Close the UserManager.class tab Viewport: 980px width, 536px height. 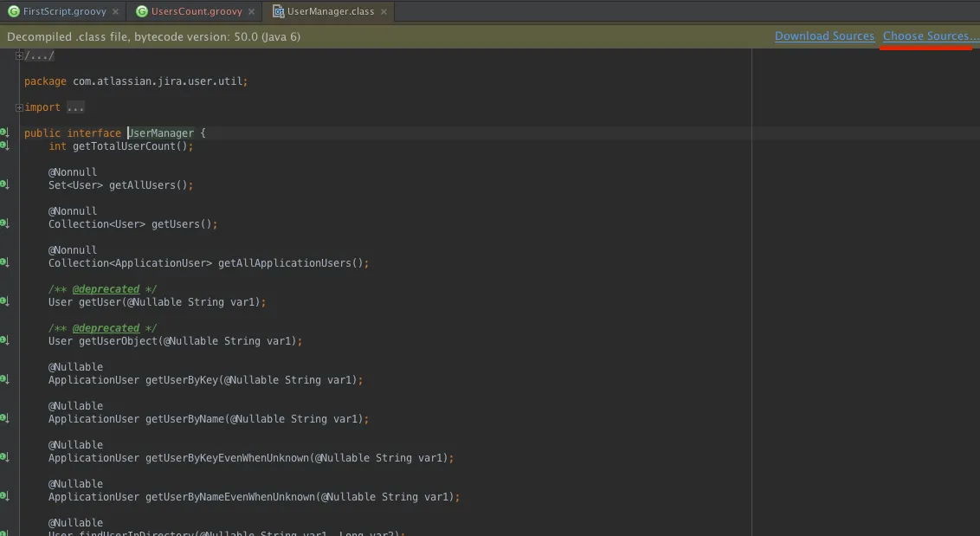coord(384,12)
